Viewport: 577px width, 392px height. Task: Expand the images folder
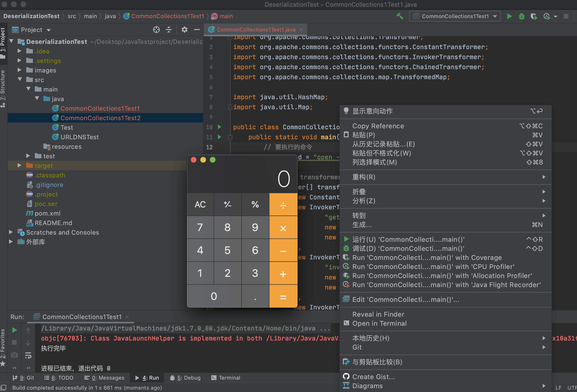pos(19,70)
